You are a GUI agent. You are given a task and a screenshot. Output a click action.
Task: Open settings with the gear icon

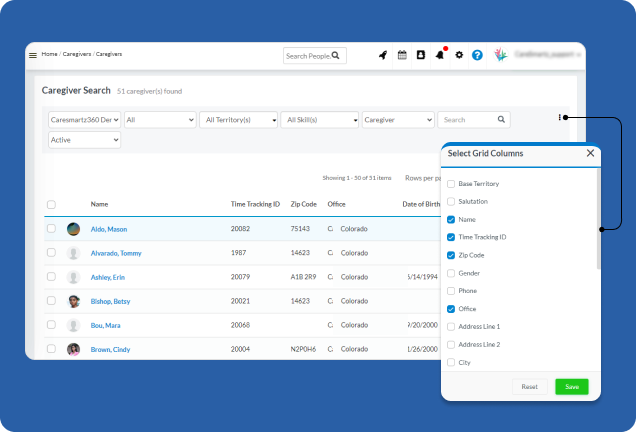pyautogui.click(x=459, y=55)
